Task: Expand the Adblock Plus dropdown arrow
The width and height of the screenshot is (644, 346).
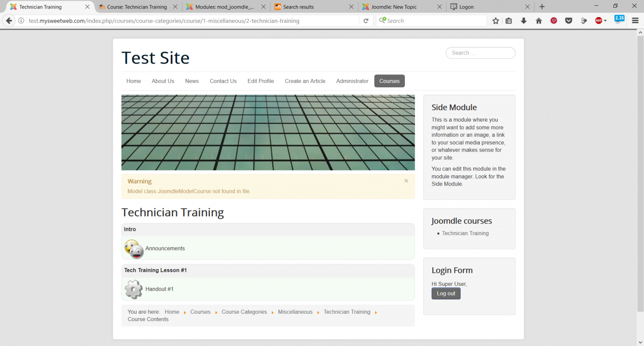Action: tap(605, 21)
